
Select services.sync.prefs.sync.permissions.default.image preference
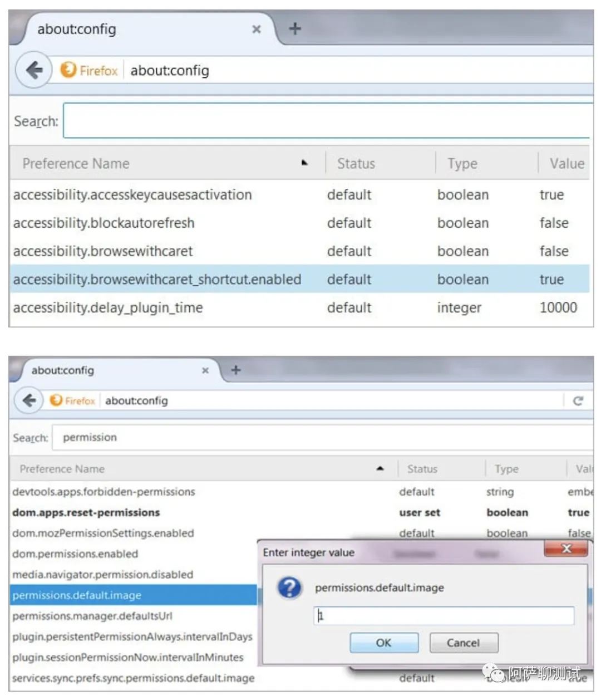tap(134, 678)
